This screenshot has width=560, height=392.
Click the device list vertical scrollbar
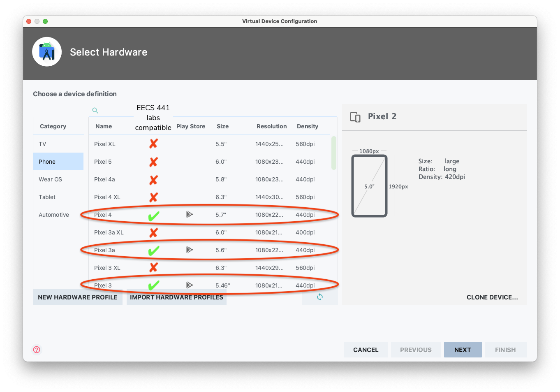[x=334, y=153]
